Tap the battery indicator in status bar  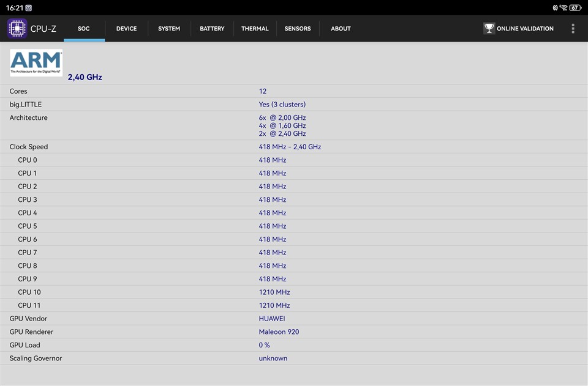click(575, 8)
